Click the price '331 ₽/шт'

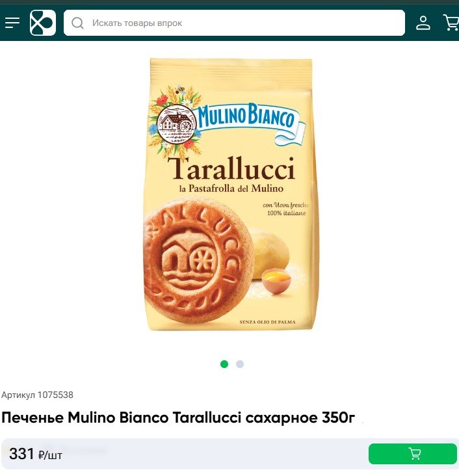pos(36,454)
